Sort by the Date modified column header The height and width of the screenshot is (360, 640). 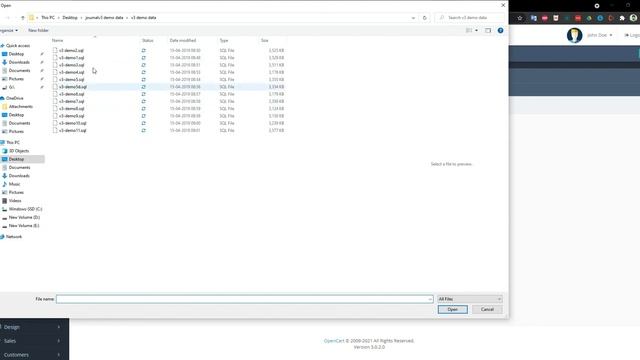point(183,40)
